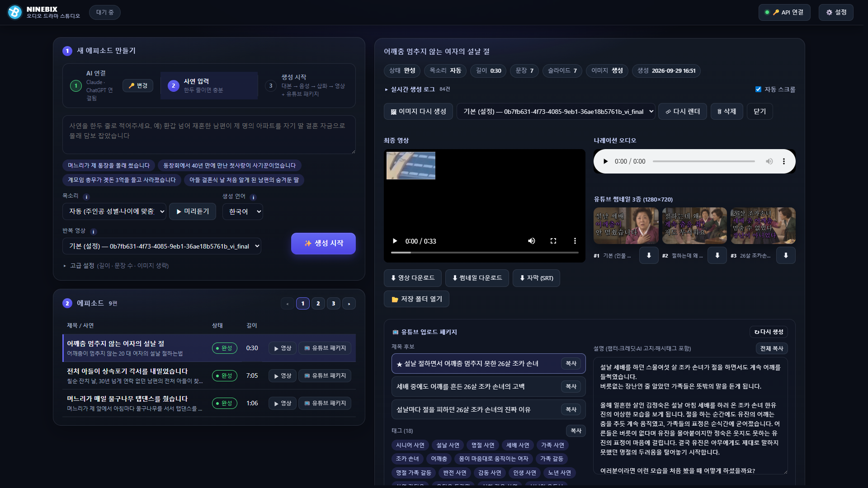This screenshot has height=488, width=868.
Task: Download thumbnail #3 26살 조카손
Action: (x=786, y=255)
